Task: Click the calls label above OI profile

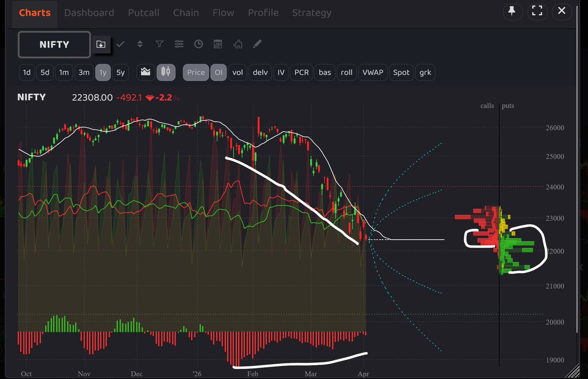Action: coord(487,106)
